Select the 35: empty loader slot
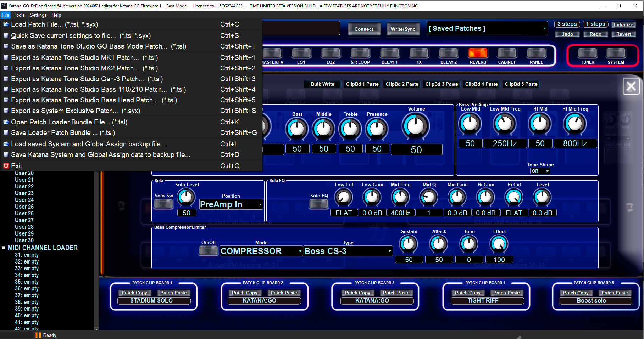Viewport: 644px width, 339px height. [27, 282]
